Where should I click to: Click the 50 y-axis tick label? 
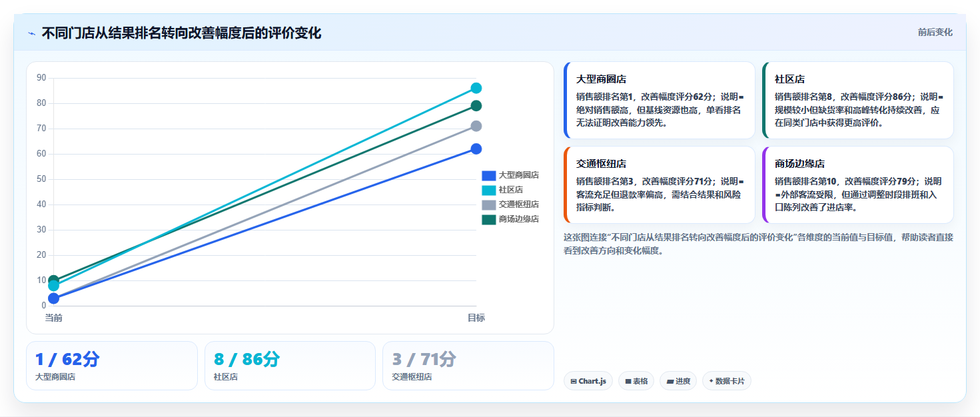click(x=41, y=179)
